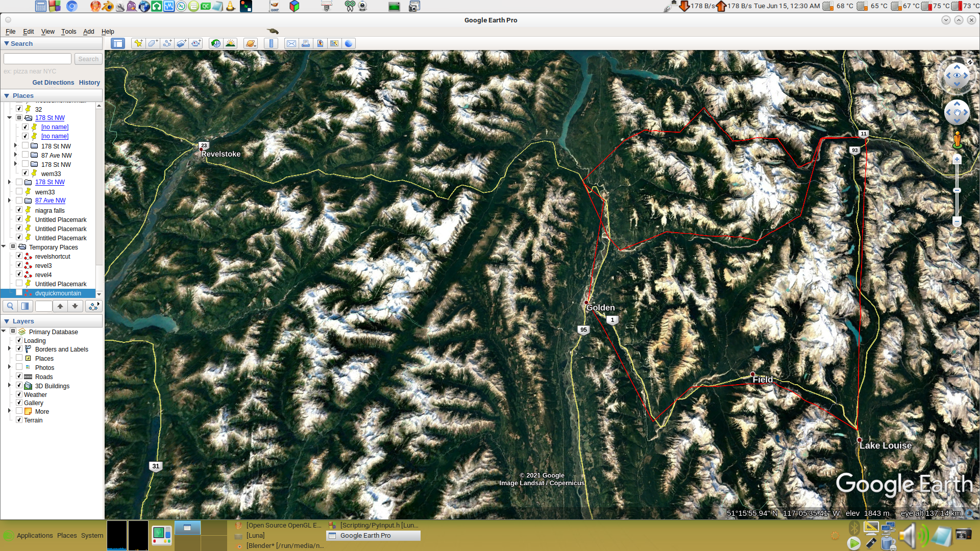Click the email envelope toolbar icon
The height and width of the screenshot is (551, 980).
pyautogui.click(x=291, y=43)
